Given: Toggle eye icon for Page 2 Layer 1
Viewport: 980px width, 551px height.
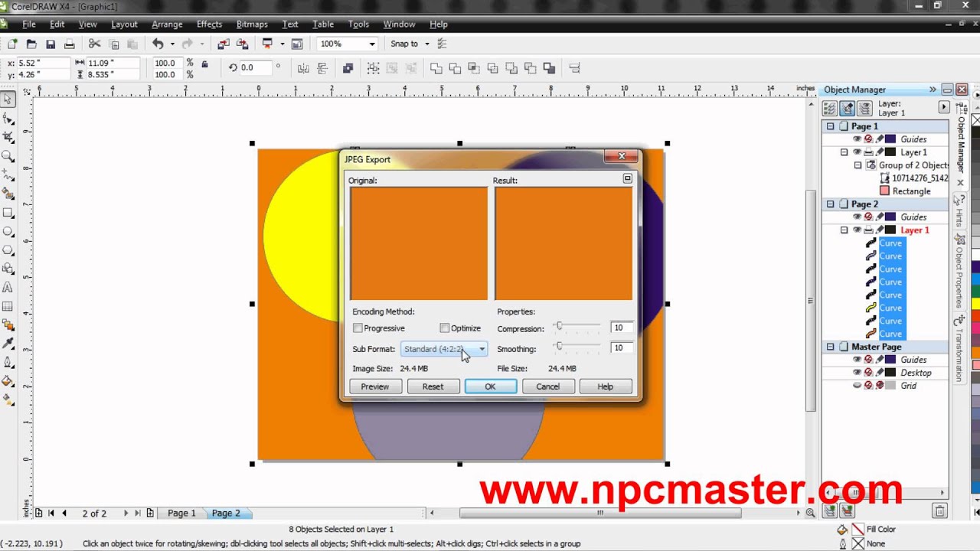Looking at the screenshot, I should pos(857,230).
